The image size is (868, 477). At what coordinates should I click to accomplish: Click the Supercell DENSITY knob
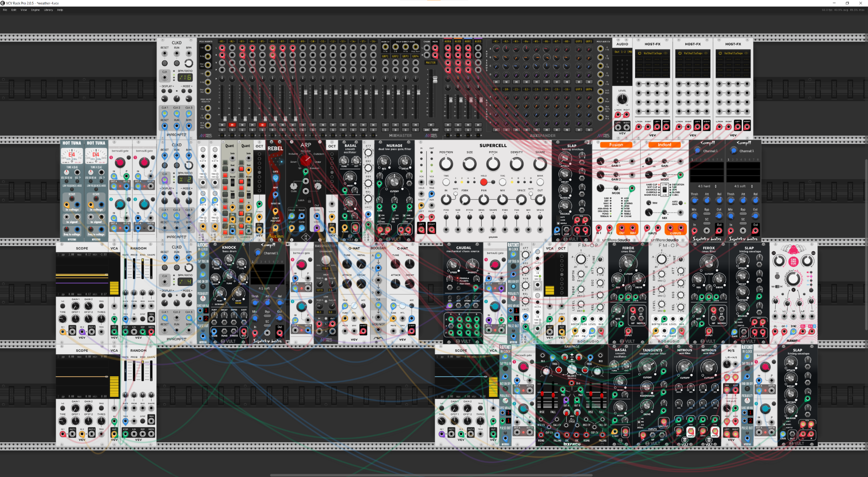tap(516, 164)
